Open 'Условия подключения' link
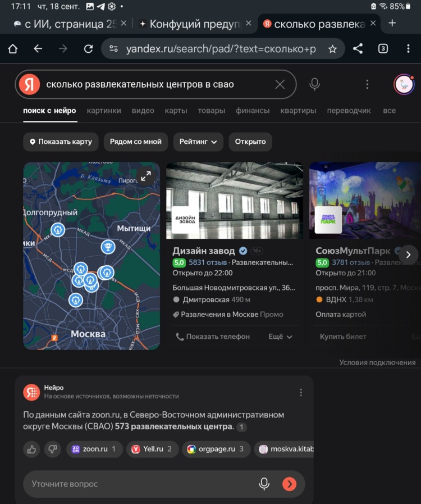The height and width of the screenshot is (504, 421). point(377,362)
